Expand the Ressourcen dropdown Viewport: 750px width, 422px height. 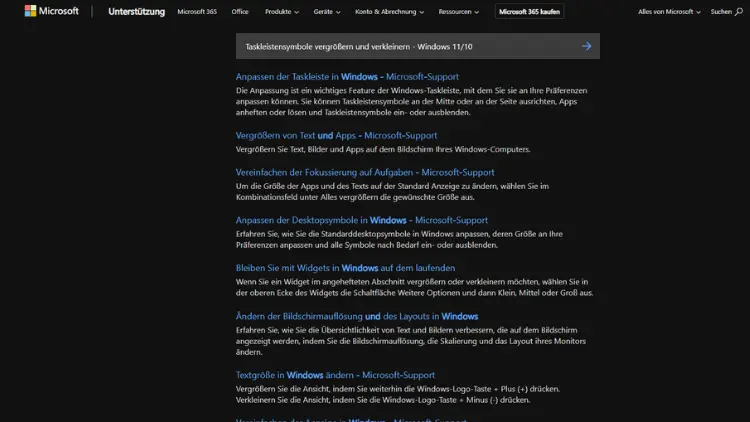(459, 11)
